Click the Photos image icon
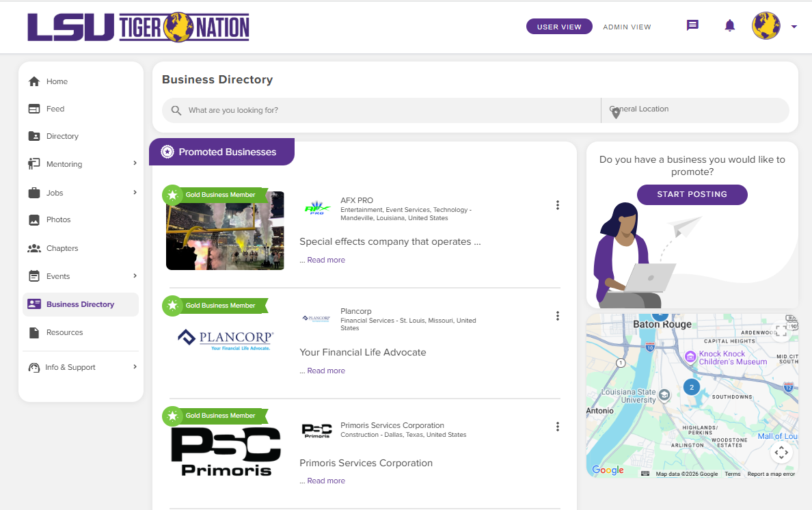This screenshot has width=812, height=510. (34, 219)
